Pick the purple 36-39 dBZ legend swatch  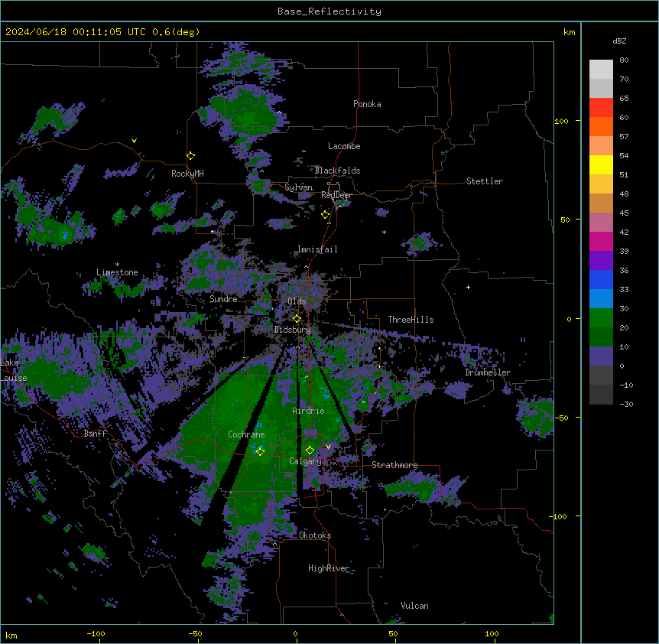coord(601,261)
